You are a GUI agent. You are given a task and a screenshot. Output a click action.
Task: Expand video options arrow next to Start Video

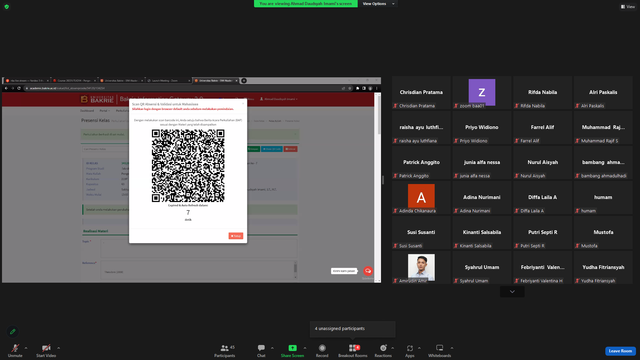(x=58, y=348)
